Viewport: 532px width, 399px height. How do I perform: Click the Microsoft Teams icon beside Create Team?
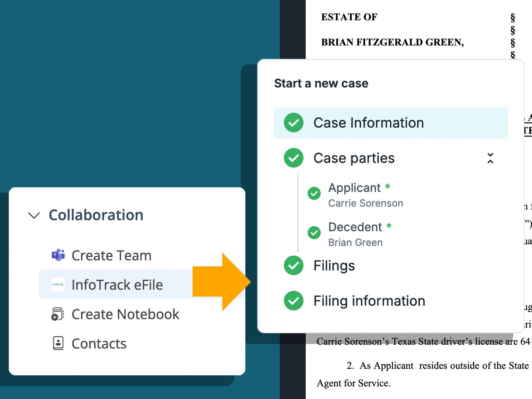click(x=58, y=255)
